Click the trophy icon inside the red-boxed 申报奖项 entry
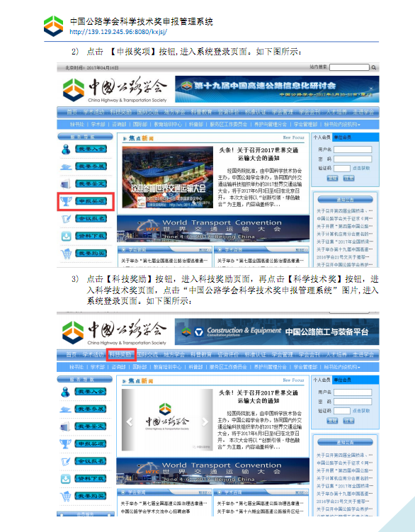 [65, 201]
